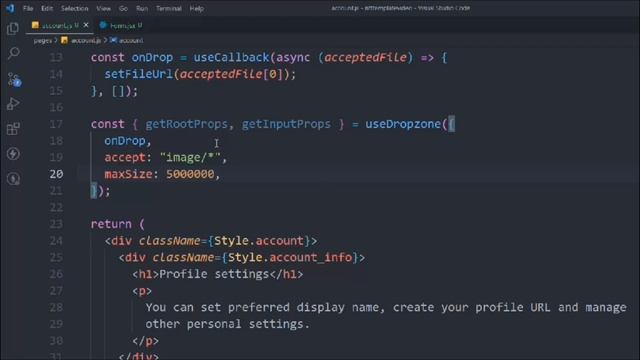Screen dimensions: 640x360
Task: Switch to the Form.jsx editor tab
Action: click(121, 26)
